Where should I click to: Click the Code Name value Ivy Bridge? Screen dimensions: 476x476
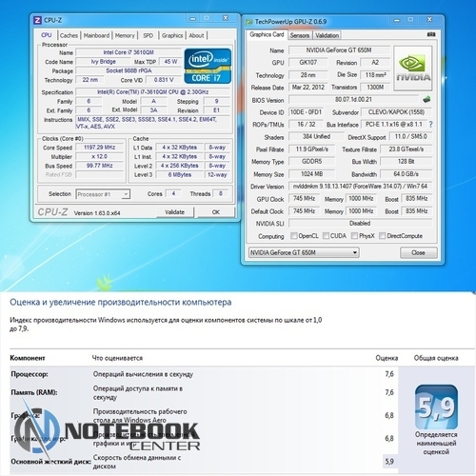tap(104, 62)
